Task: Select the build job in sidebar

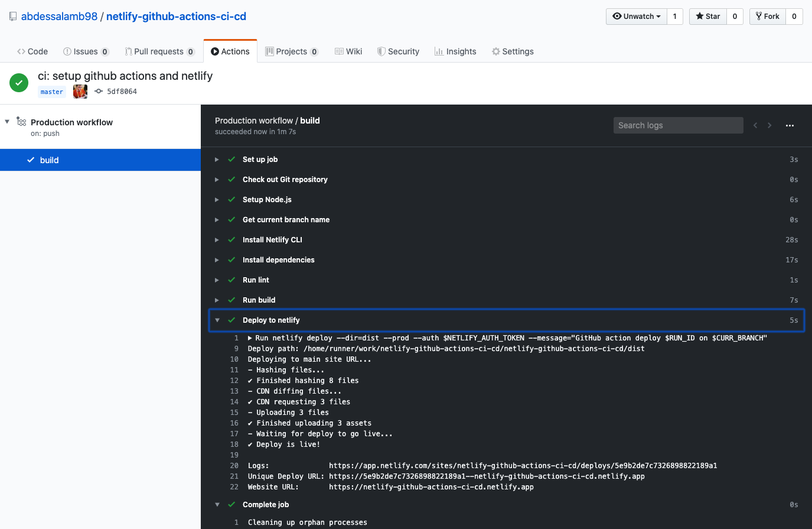Action: coord(100,160)
